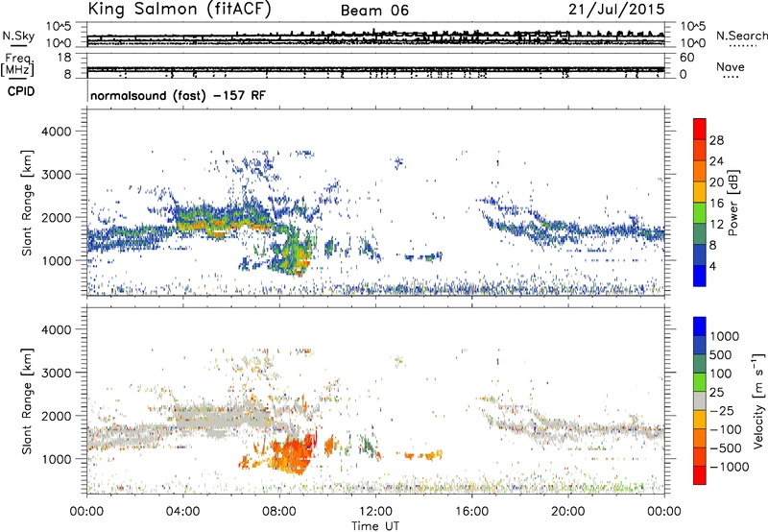Pick the light green 12–16 dB Power segment
Viewport: 768px width, 532px height.
click(700, 212)
